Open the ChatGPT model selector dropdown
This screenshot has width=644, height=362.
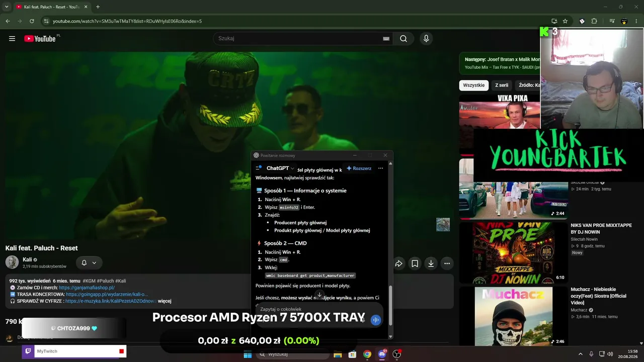(280, 168)
